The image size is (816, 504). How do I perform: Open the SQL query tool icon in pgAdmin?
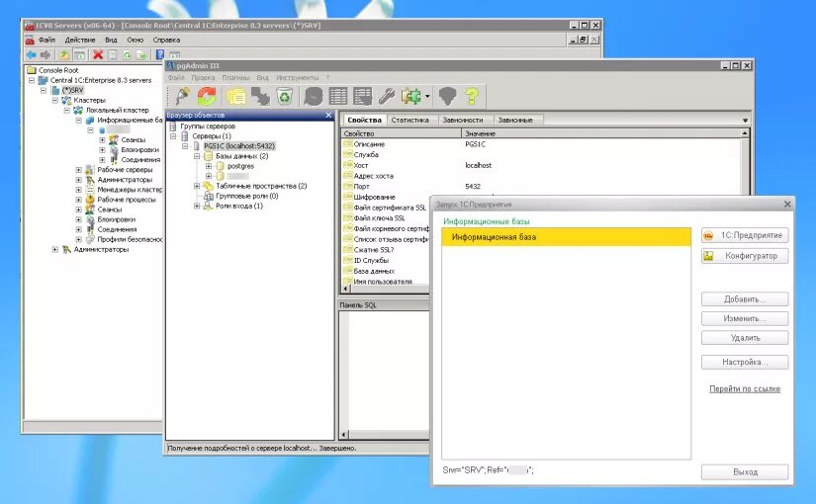[x=314, y=96]
